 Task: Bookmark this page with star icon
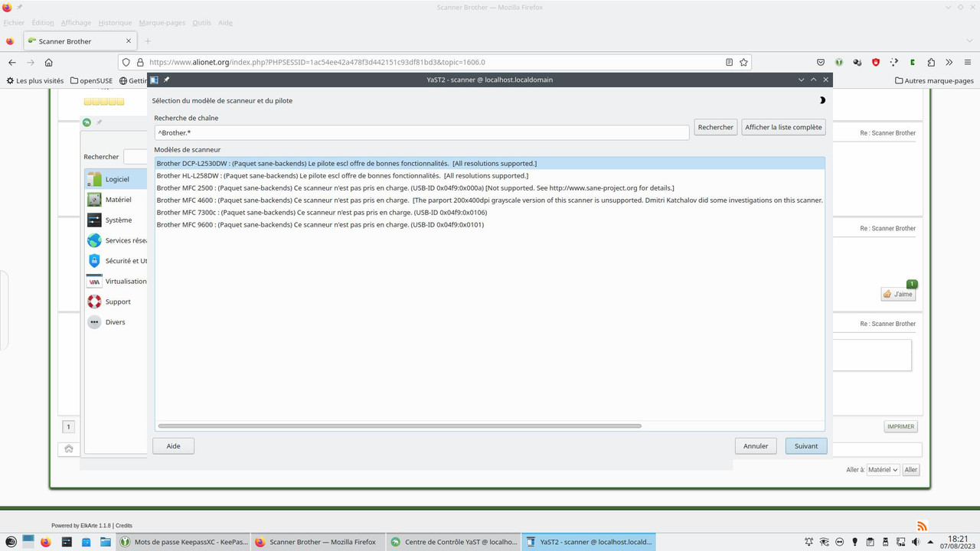[x=743, y=62]
